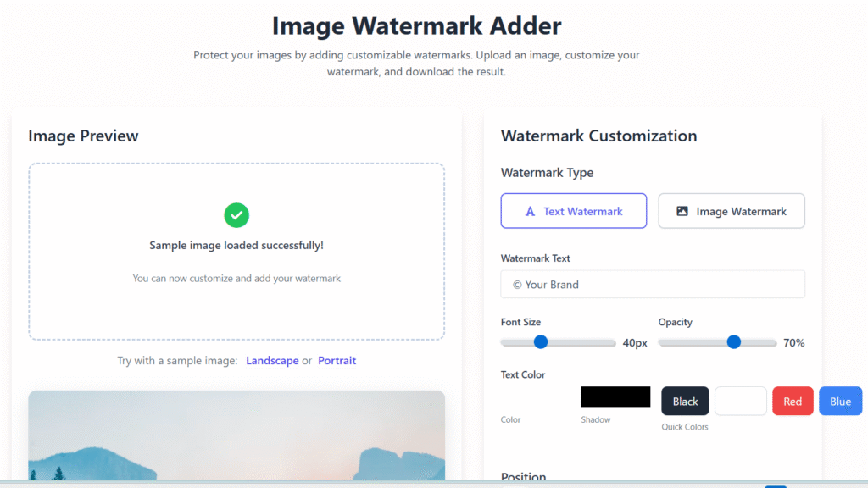Select Black from Quick Colors

tap(684, 401)
